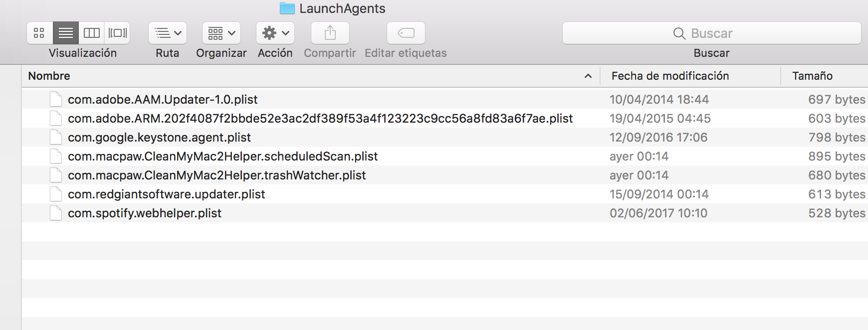
Task: Select com.redgiantsoftware.updater.plist file name
Action: (166, 194)
